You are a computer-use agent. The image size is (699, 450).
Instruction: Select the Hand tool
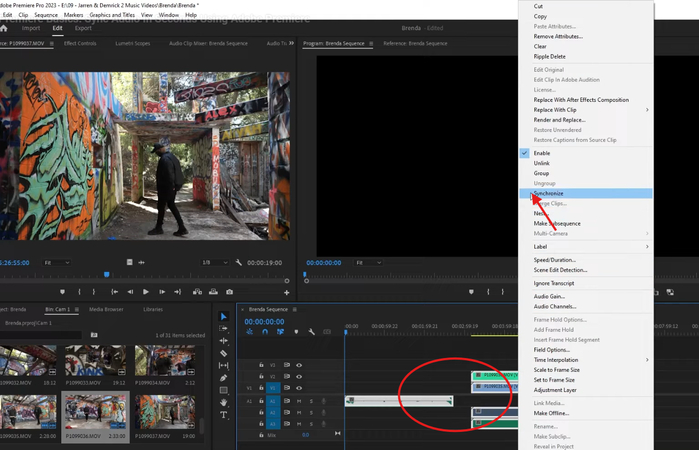(x=223, y=402)
